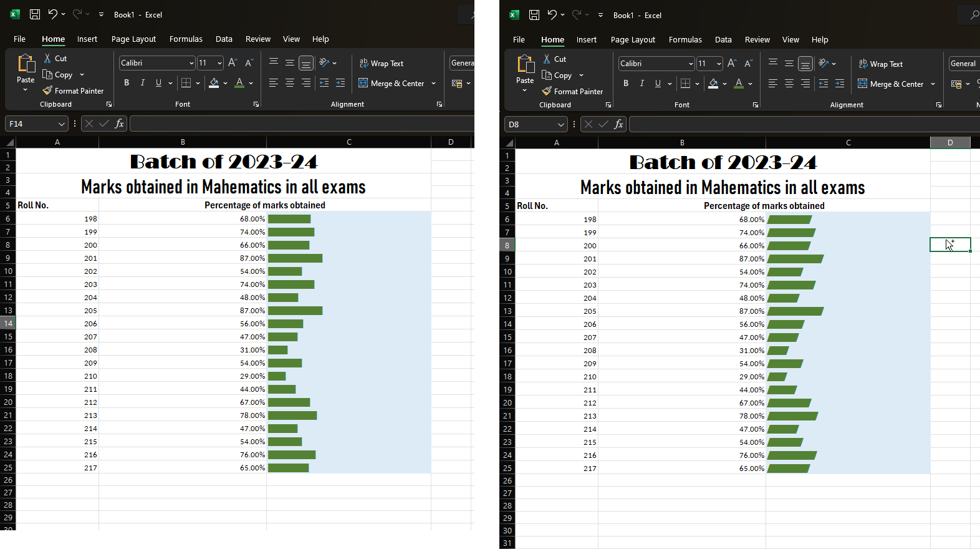Click Copy button in left window
Screen dimensions: 980x549
57,74
